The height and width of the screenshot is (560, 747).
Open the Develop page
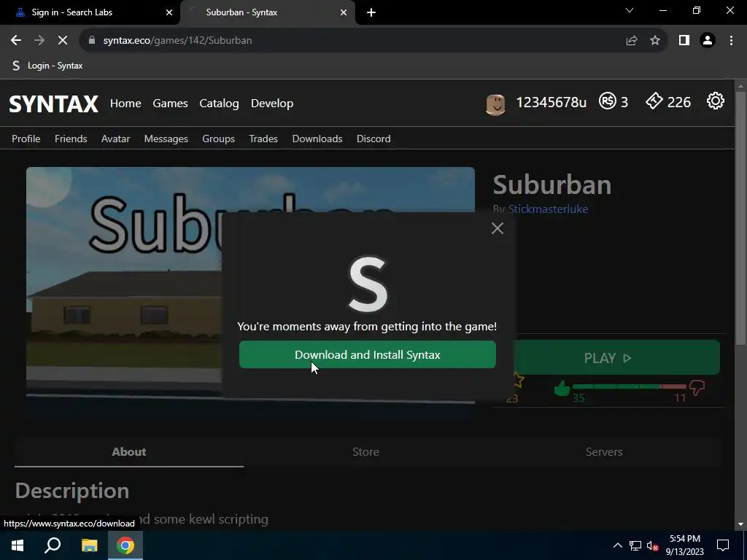272,104
